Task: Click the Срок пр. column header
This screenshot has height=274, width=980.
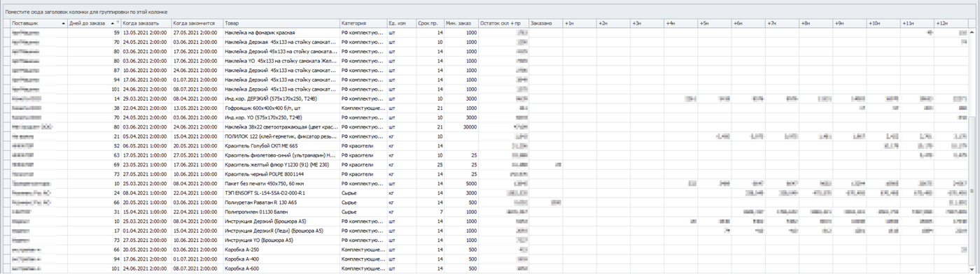Action: pyautogui.click(x=430, y=23)
